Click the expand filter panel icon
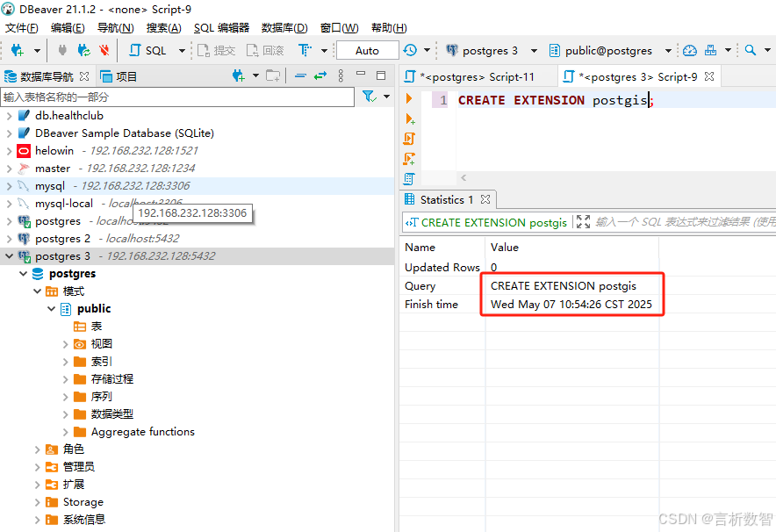Image resolution: width=776 pixels, height=532 pixels. coord(583,222)
